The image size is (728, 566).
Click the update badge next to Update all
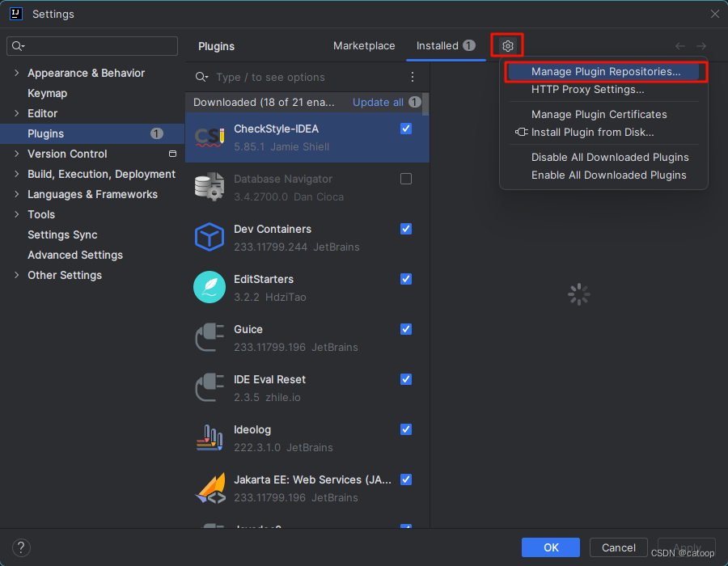(x=415, y=102)
